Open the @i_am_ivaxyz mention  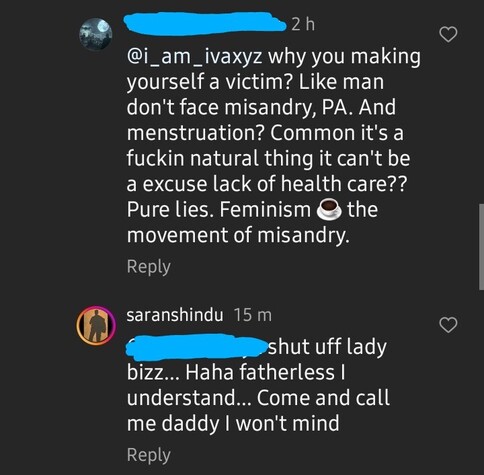(194, 57)
